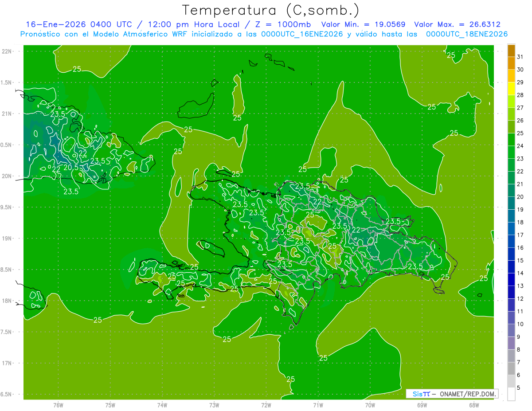
Task: Click the "12" legend scale label
Action: click(x=520, y=299)
